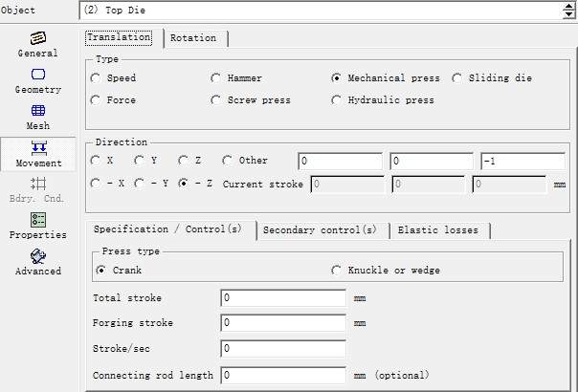Choose Hydraulic press radio option
The height and width of the screenshot is (392, 578).
point(337,100)
